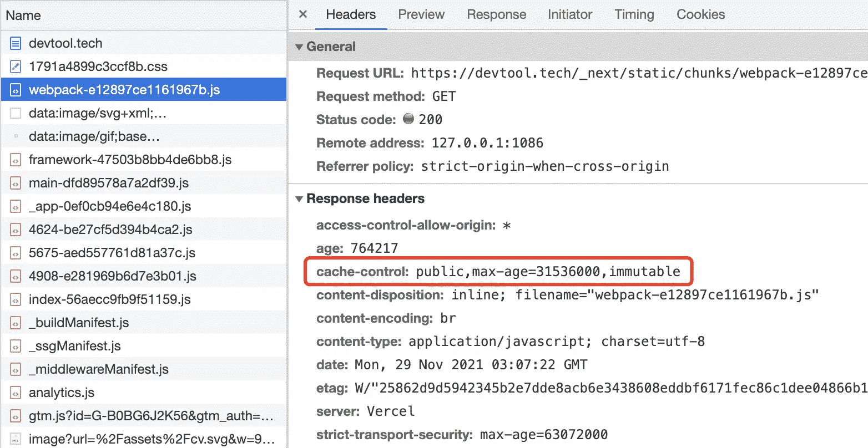This screenshot has width=868, height=448.
Task: Click the status code 200 indicator dot
Action: pyautogui.click(x=408, y=119)
